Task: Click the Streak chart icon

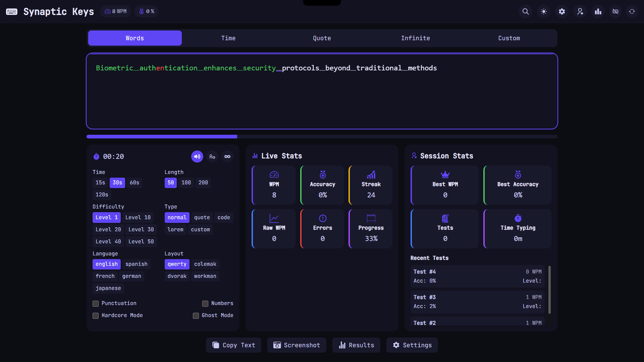Action: point(371,175)
